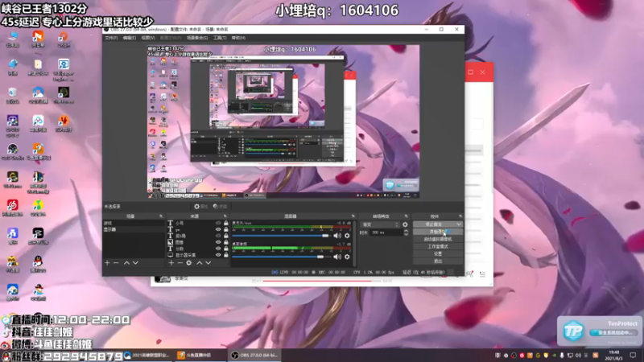Seek the red music player progress bar
Image resolution: width=644 pixels, height=362 pixels.
[321, 281]
